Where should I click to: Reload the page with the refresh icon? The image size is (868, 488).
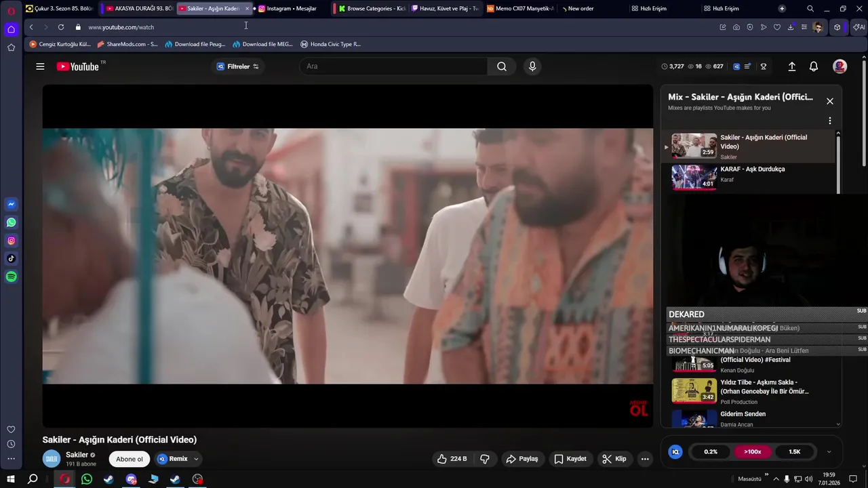click(60, 27)
